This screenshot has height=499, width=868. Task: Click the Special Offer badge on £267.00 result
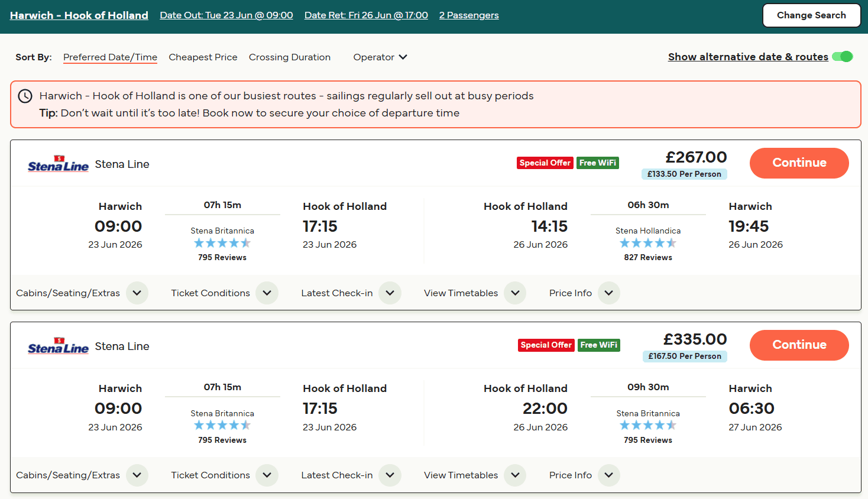click(x=545, y=163)
